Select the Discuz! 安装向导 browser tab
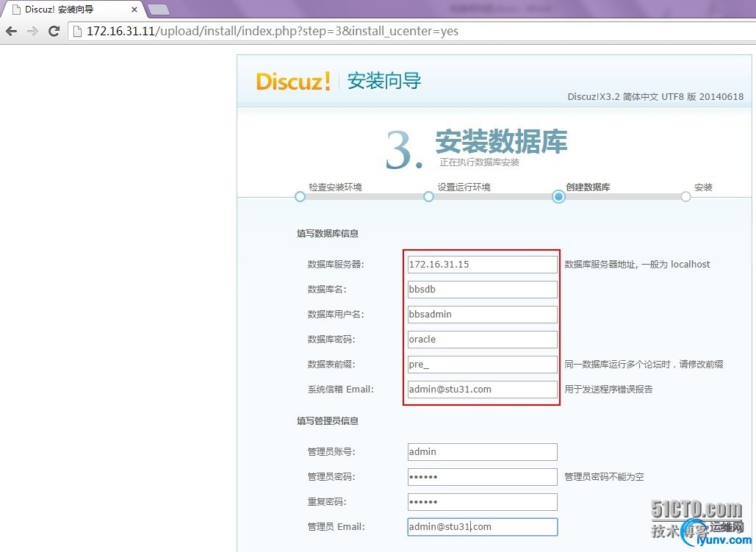 click(72, 9)
